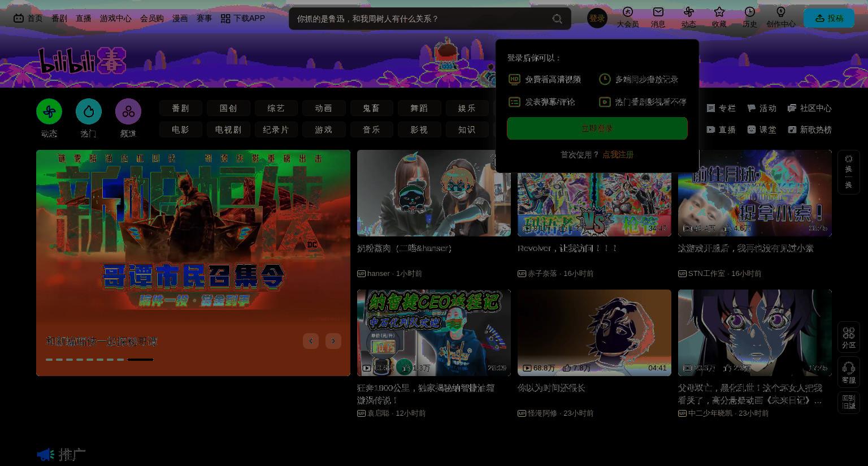This screenshot has width=868, height=466.
Task: Open the 创作中心 lightbulb icon
Action: coord(780,17)
